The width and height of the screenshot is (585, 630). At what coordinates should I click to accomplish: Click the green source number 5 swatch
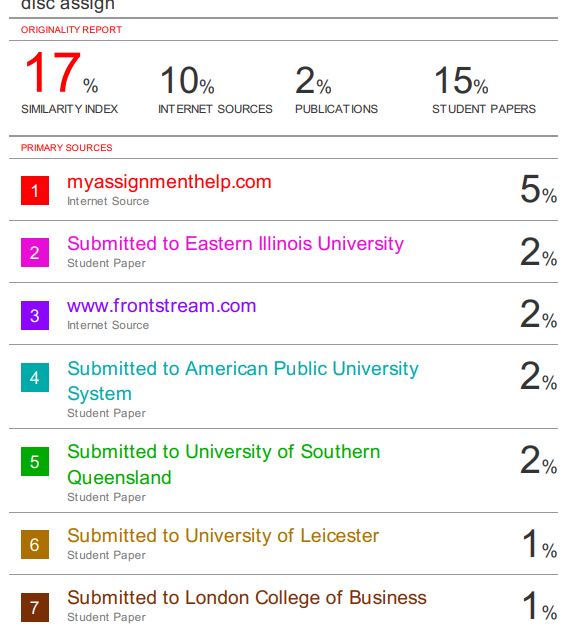click(x=35, y=461)
